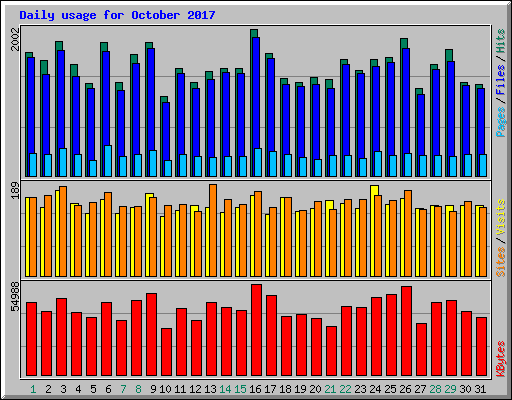Click the cyan pages bar for day 16
512x400 pixels.
pyautogui.click(x=258, y=162)
